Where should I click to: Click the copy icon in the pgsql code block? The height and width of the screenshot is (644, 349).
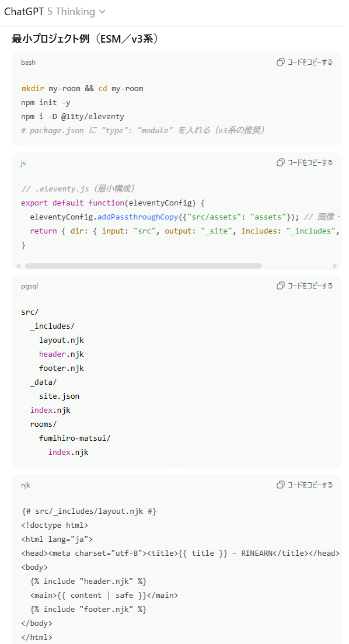[281, 286]
